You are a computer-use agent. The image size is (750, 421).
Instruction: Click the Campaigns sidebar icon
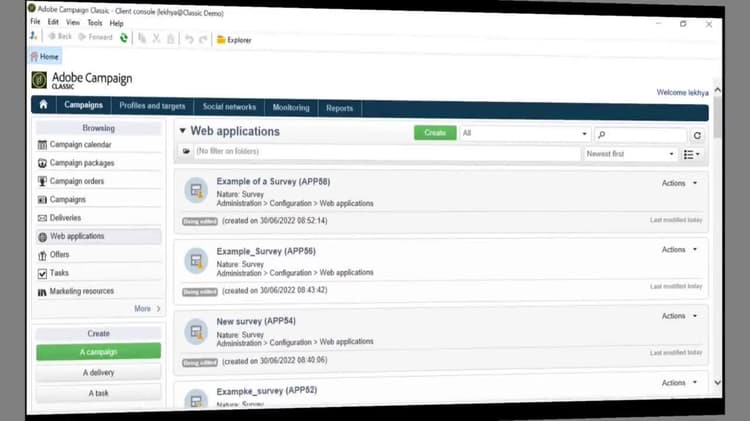pos(42,199)
